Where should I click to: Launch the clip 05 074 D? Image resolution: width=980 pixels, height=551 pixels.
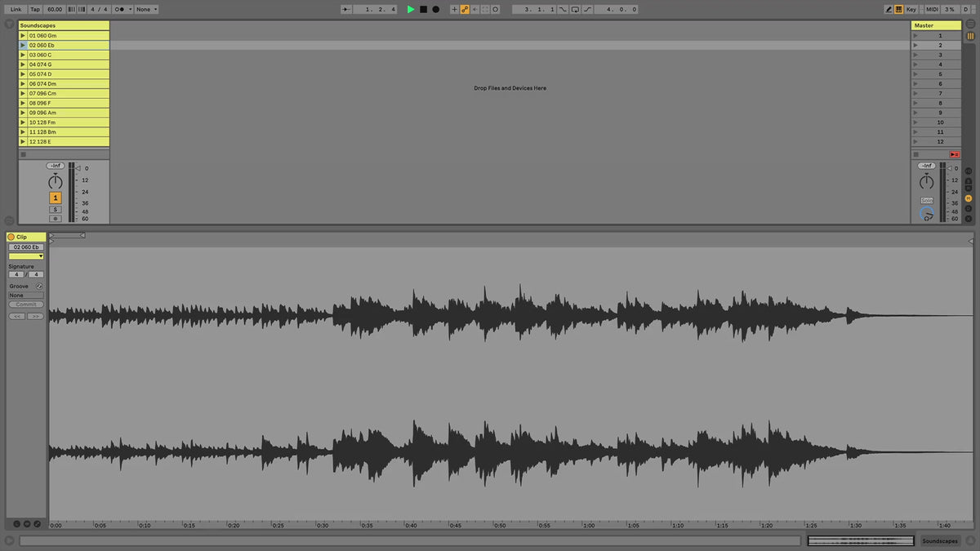tap(23, 74)
